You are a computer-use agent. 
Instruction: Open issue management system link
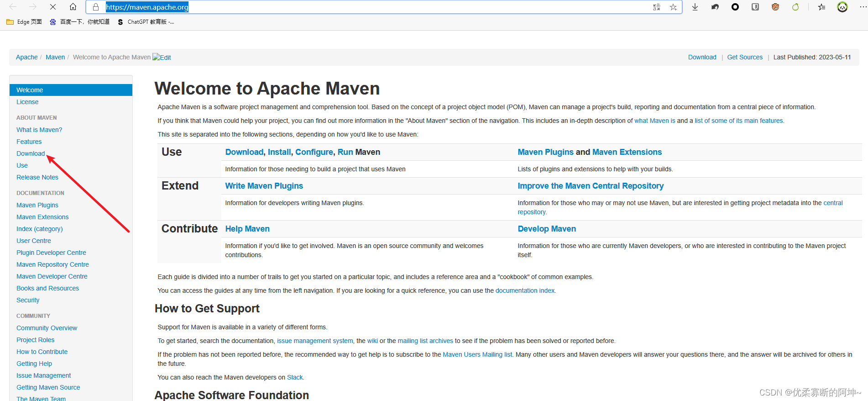[315, 341]
